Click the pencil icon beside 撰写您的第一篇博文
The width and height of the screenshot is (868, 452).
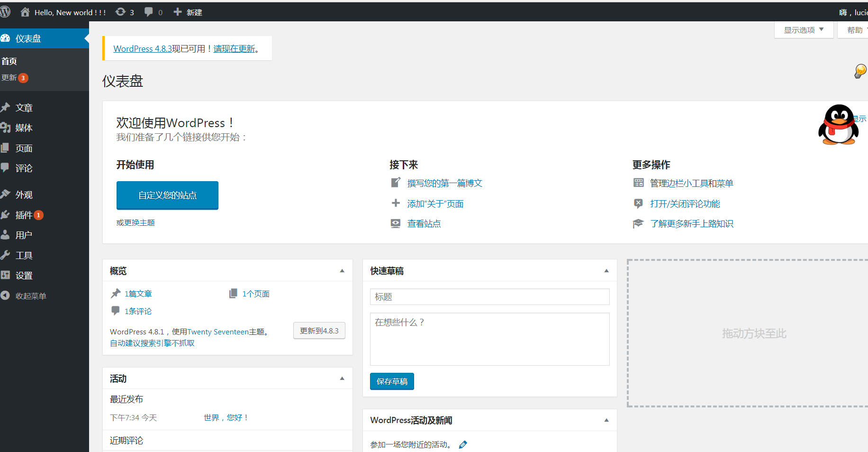396,183
